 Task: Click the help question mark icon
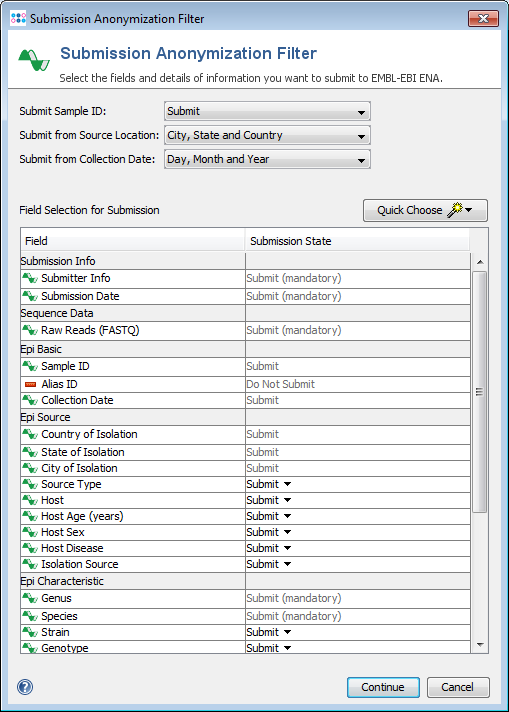click(x=25, y=687)
